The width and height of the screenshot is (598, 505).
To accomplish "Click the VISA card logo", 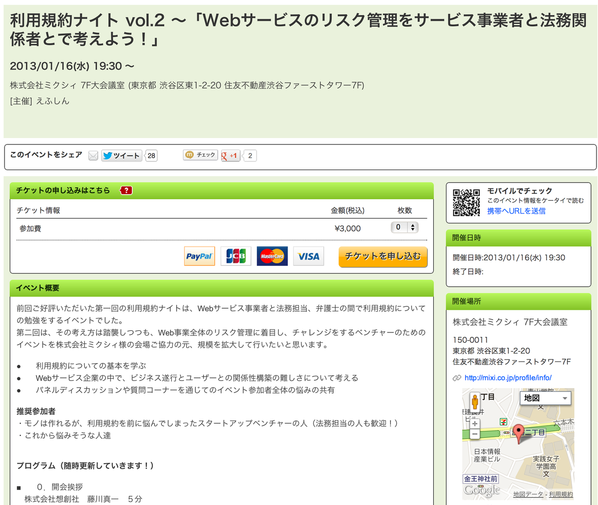I will 309,256.
